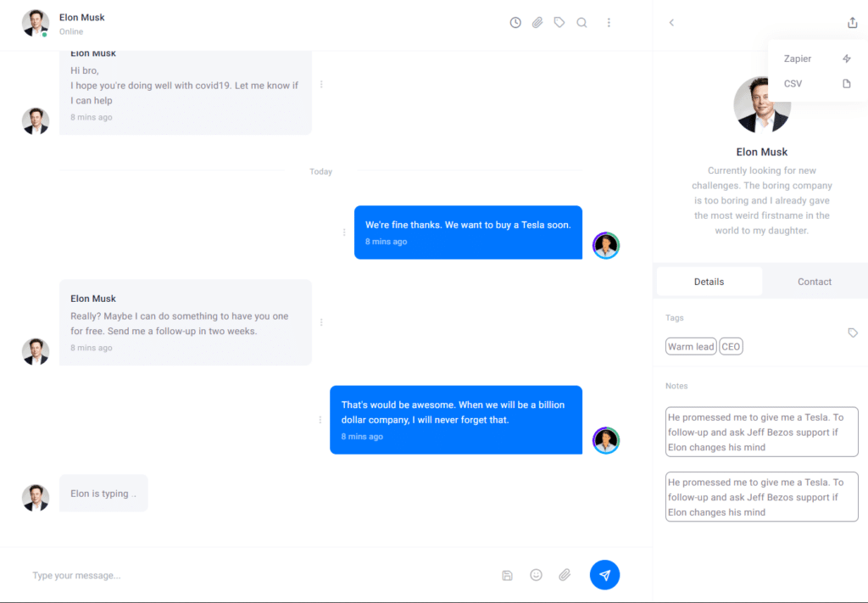Select the Details tab
The image size is (868, 603).
[709, 282]
